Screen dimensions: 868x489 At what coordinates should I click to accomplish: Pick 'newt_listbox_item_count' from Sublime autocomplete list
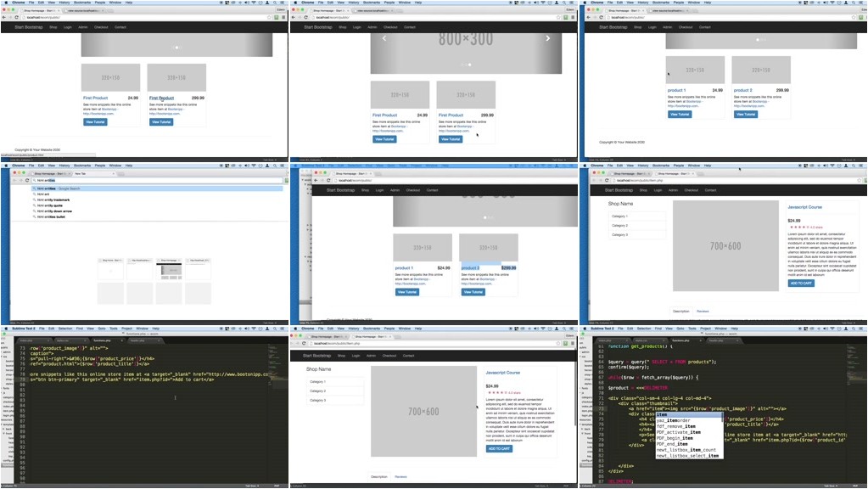pos(689,450)
